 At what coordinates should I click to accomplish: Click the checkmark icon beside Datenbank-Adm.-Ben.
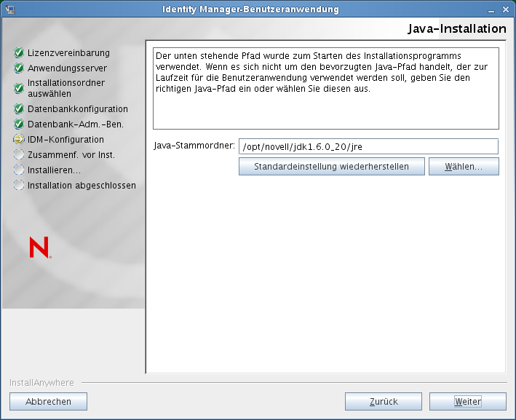tap(19, 124)
